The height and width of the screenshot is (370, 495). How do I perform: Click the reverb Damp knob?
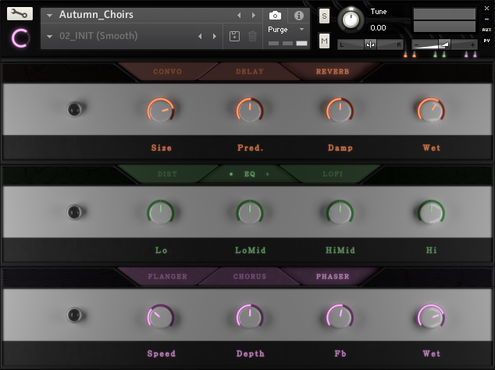pos(340,110)
